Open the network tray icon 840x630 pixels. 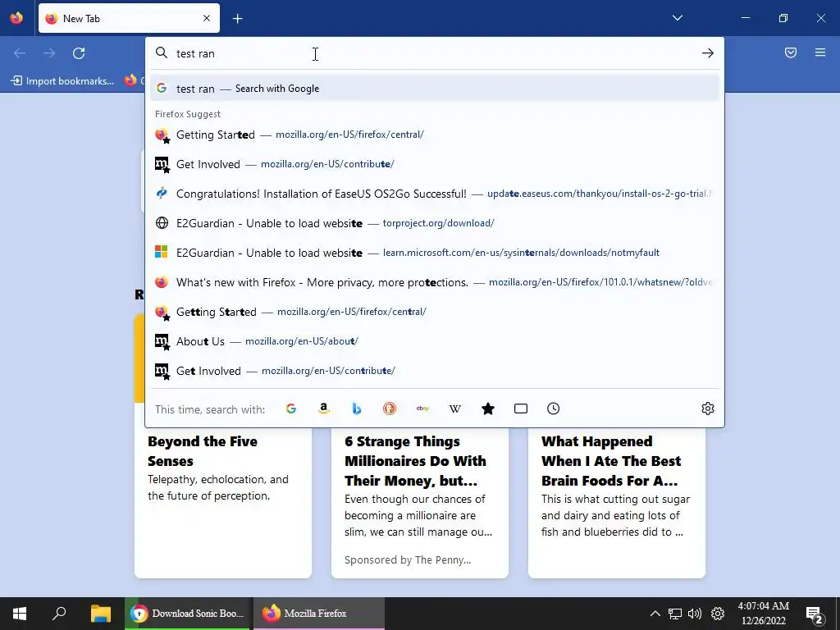coord(674,614)
